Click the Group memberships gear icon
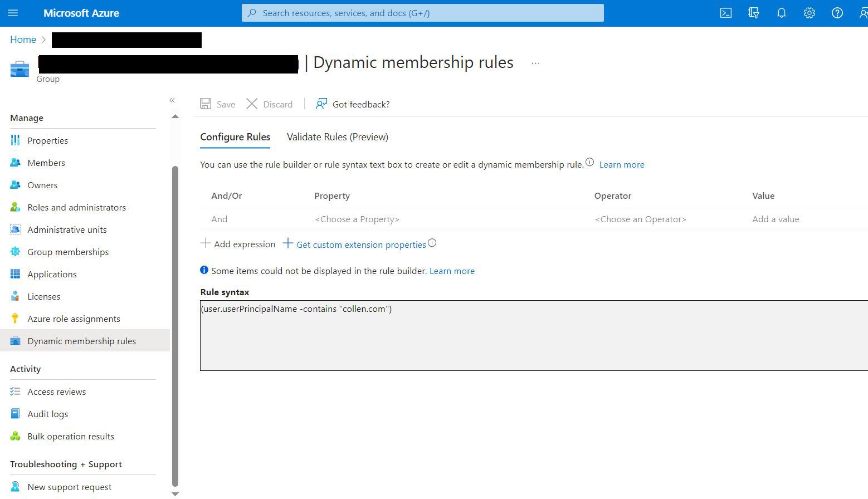 (15, 252)
